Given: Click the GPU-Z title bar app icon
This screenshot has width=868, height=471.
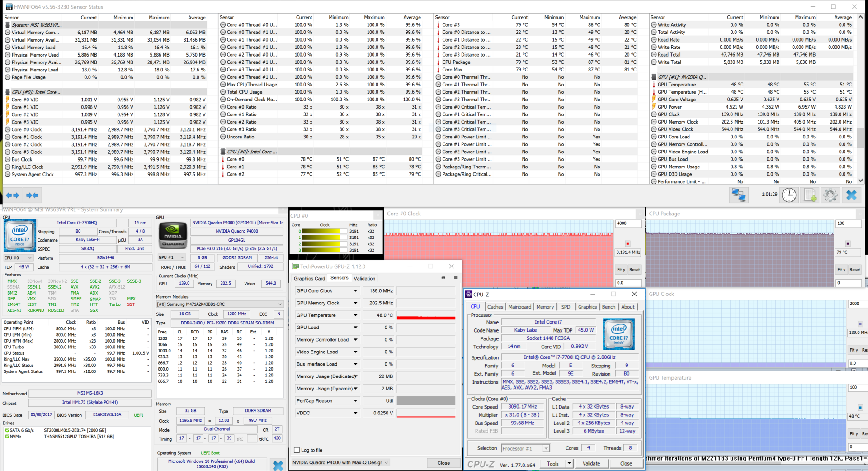Looking at the screenshot, I should 296,266.
